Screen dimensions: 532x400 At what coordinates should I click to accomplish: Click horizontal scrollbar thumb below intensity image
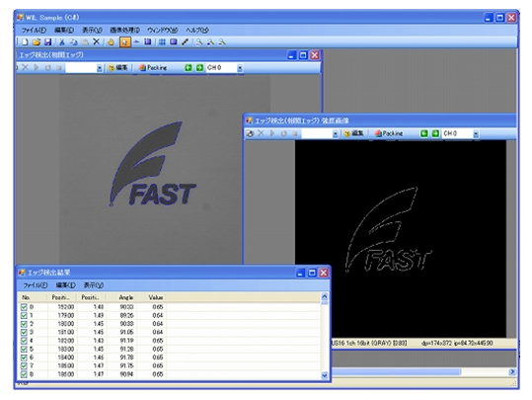coord(396,372)
